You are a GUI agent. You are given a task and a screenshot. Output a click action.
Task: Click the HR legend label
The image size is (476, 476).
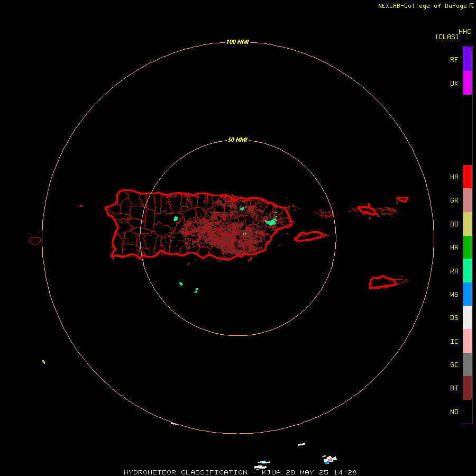tap(454, 248)
